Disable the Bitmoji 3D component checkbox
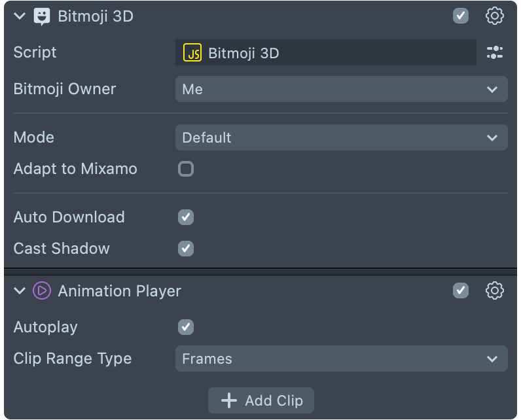This screenshot has width=521, height=420. 461,16
